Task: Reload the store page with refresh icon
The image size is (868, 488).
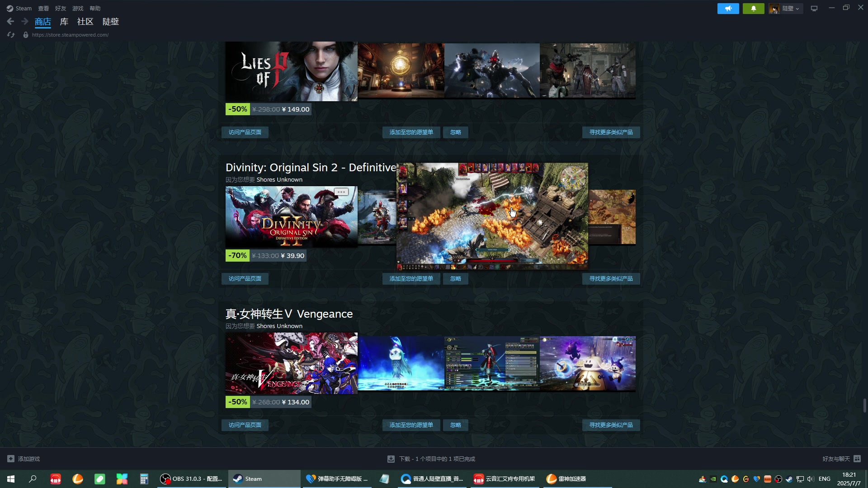Action: (x=11, y=35)
